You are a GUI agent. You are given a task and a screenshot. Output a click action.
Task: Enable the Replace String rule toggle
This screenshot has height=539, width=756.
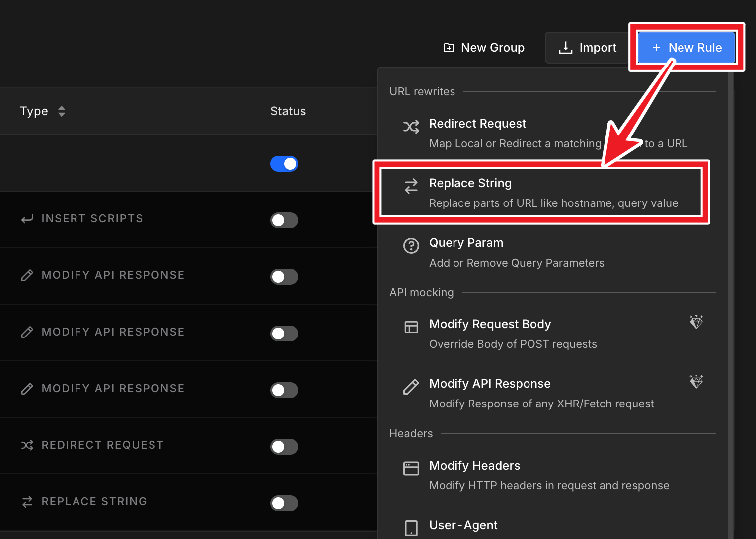(284, 503)
